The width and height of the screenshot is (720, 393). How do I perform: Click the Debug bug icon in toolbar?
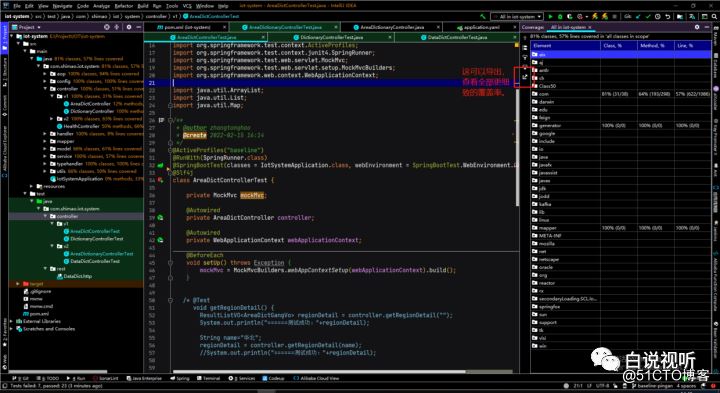coord(560,17)
